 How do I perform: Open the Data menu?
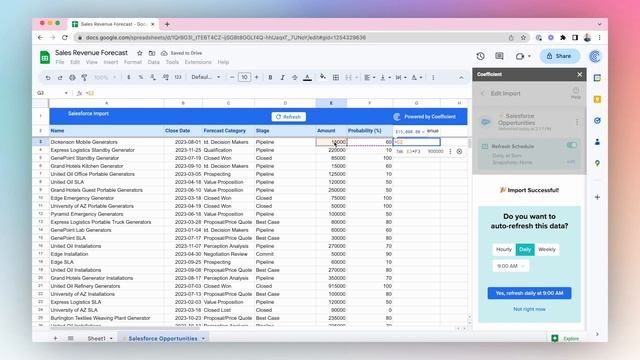[x=153, y=62]
